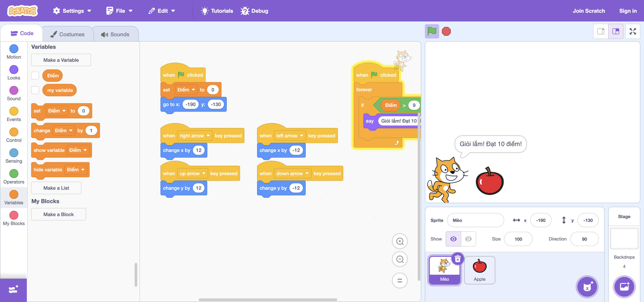The image size is (644, 302).
Task: Switch to small stage layout
Action: (601, 31)
